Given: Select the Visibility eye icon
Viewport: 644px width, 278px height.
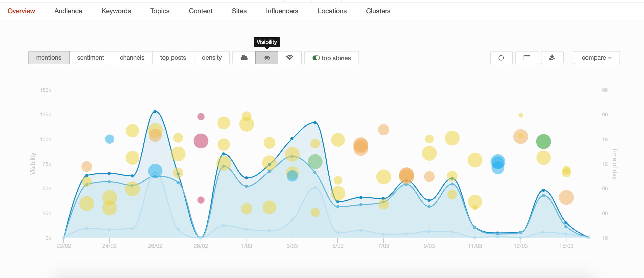Looking at the screenshot, I should point(267,58).
